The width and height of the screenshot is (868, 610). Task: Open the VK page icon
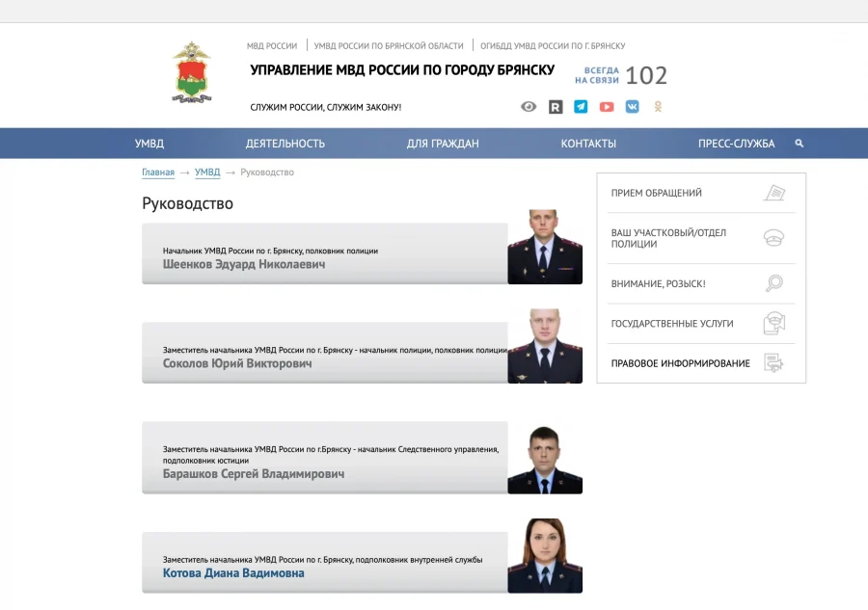pos(633,107)
